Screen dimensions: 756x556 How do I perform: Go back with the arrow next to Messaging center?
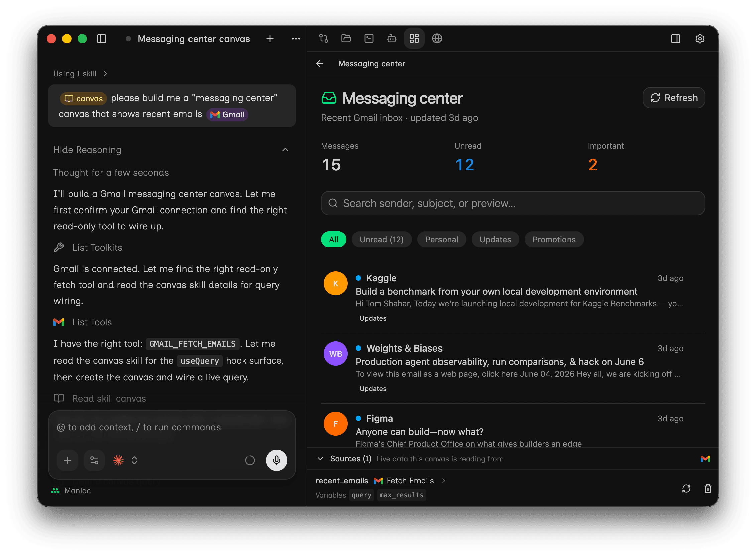coord(320,64)
